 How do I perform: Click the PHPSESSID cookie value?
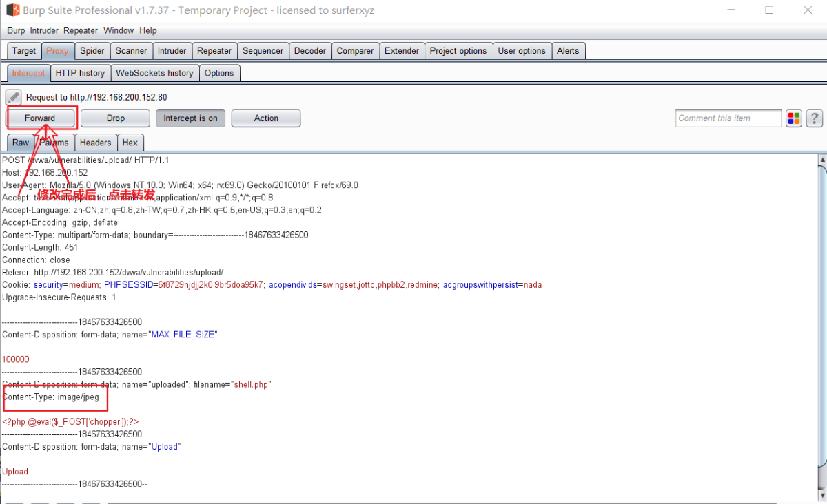click(210, 285)
